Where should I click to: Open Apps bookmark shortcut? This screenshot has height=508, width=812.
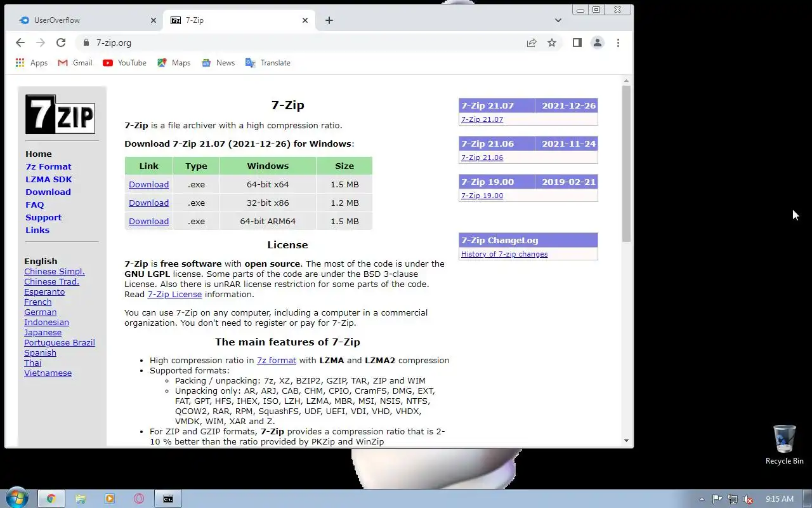coord(31,63)
